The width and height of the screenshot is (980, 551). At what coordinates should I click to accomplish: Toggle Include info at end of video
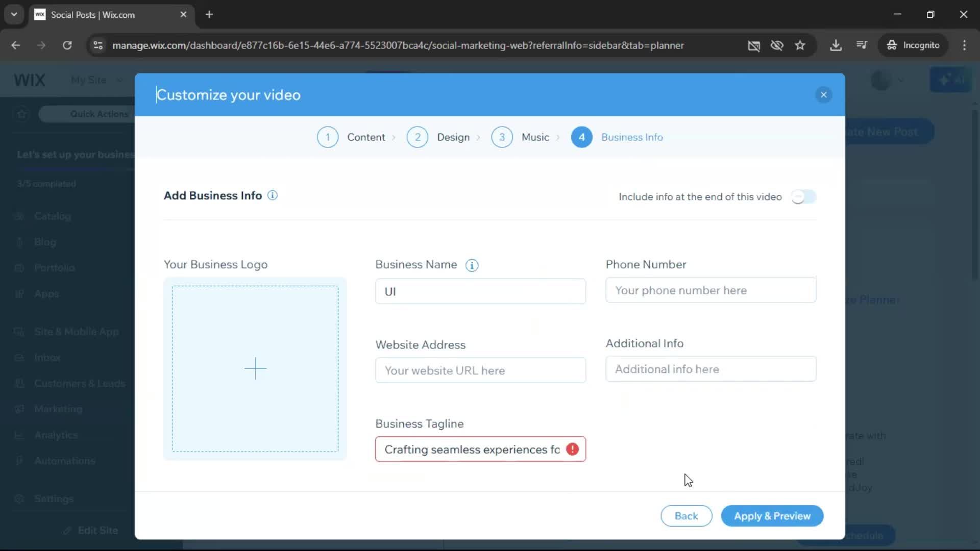tap(803, 197)
